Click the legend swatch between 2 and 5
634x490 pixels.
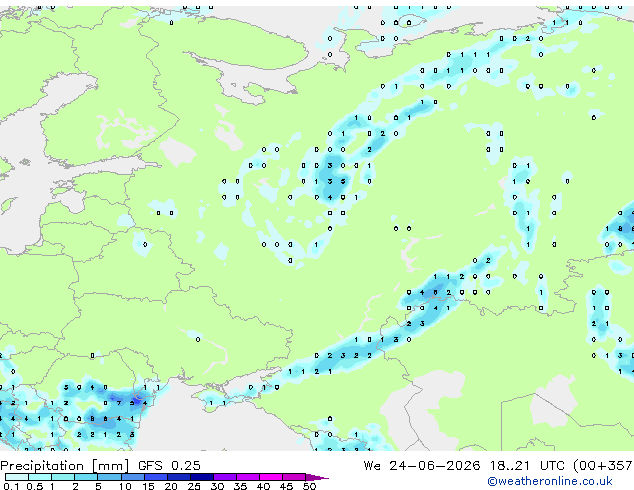click(x=86, y=477)
